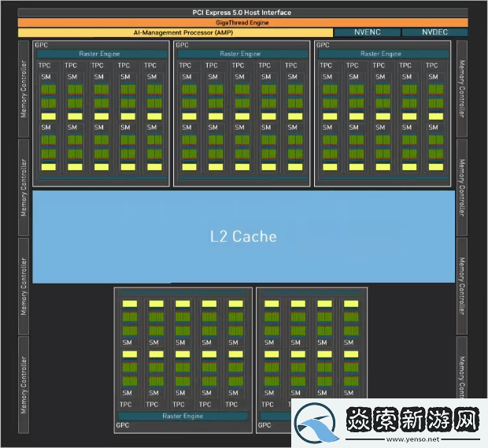The height and width of the screenshot is (448, 488).
Task: Click Raster Engine in the top-middle GPC
Action: point(241,54)
